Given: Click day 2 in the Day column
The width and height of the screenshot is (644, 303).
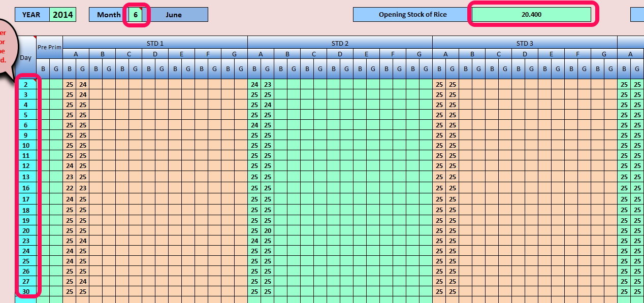Looking at the screenshot, I should 25,84.
